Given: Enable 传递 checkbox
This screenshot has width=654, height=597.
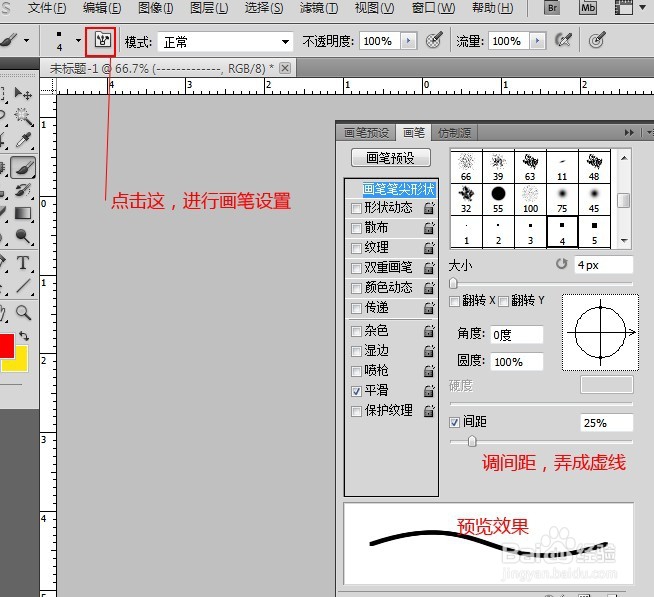Looking at the screenshot, I should [356, 308].
